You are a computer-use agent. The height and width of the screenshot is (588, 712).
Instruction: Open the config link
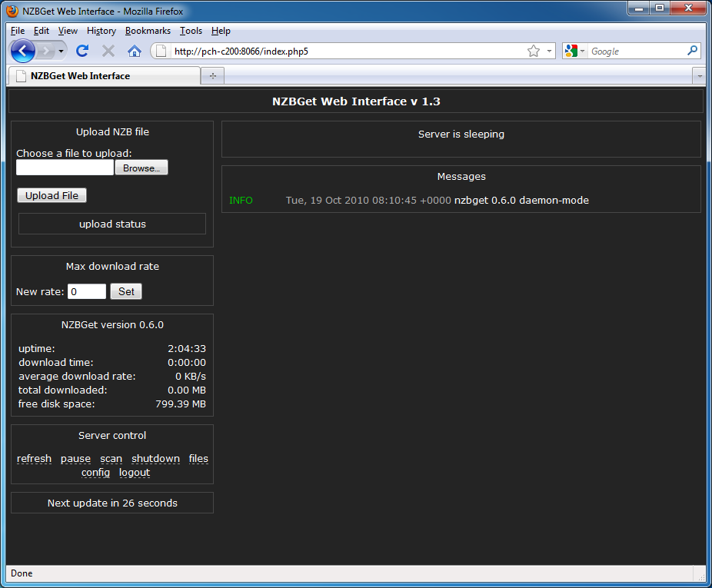pyautogui.click(x=96, y=473)
